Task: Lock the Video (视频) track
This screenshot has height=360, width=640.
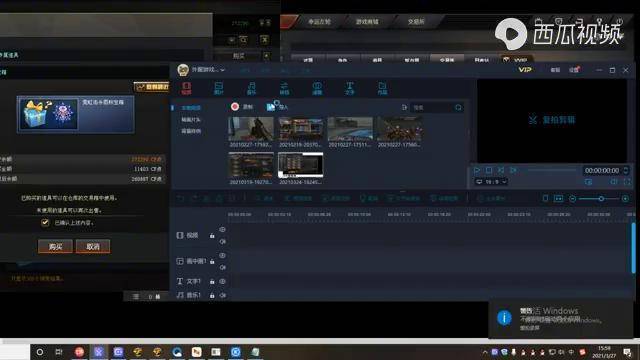Action: pos(212,236)
